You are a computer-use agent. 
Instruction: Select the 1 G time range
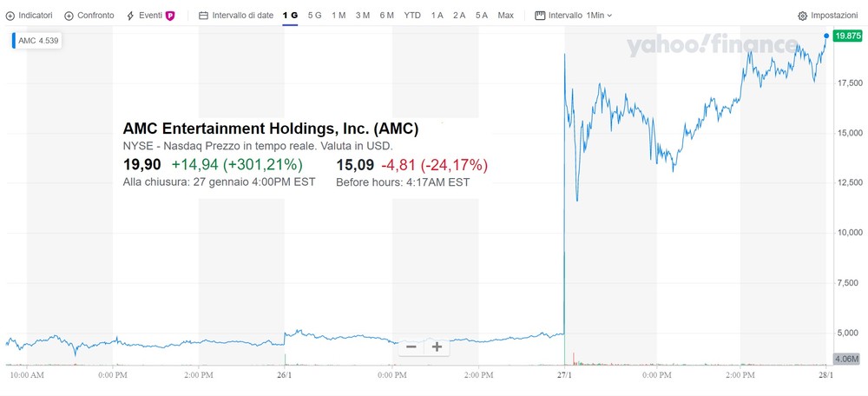290,16
